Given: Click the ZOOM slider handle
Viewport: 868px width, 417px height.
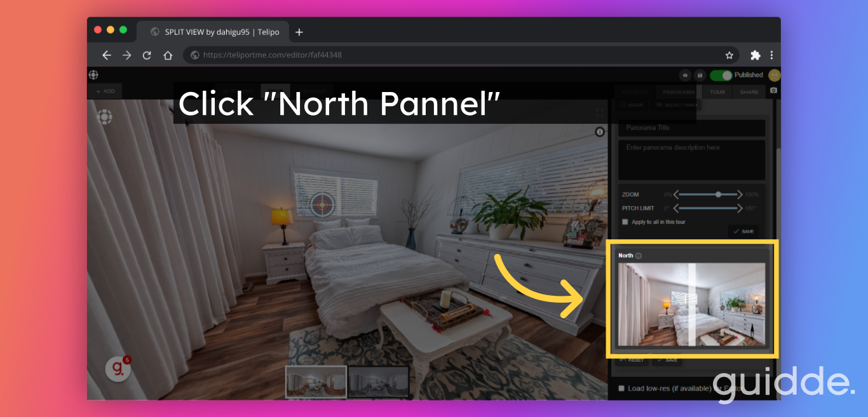Looking at the screenshot, I should (x=718, y=194).
